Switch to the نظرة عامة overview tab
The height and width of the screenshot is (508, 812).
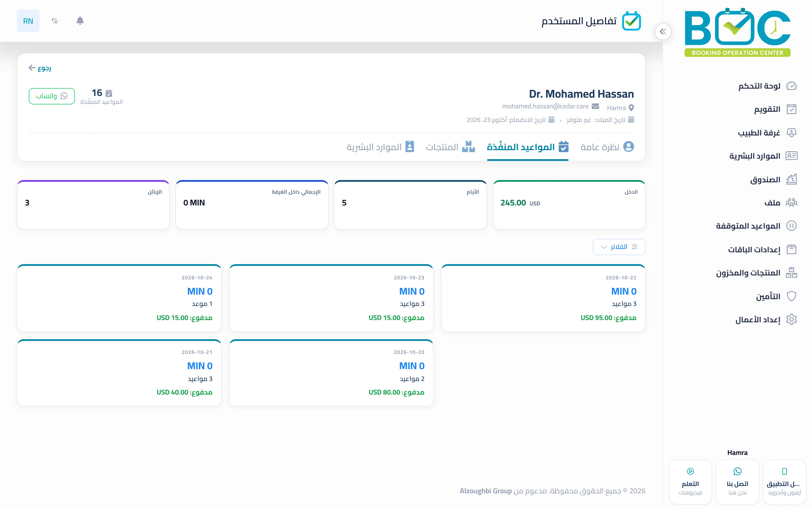pos(607,147)
